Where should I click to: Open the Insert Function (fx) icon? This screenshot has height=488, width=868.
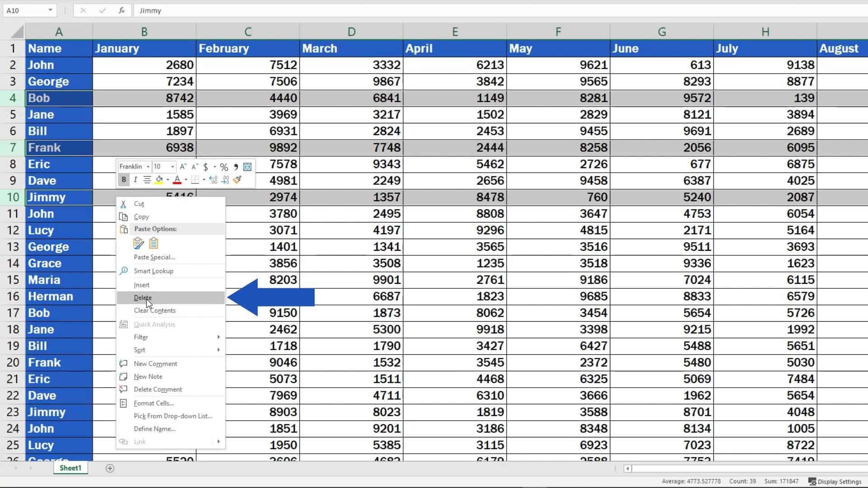[121, 10]
